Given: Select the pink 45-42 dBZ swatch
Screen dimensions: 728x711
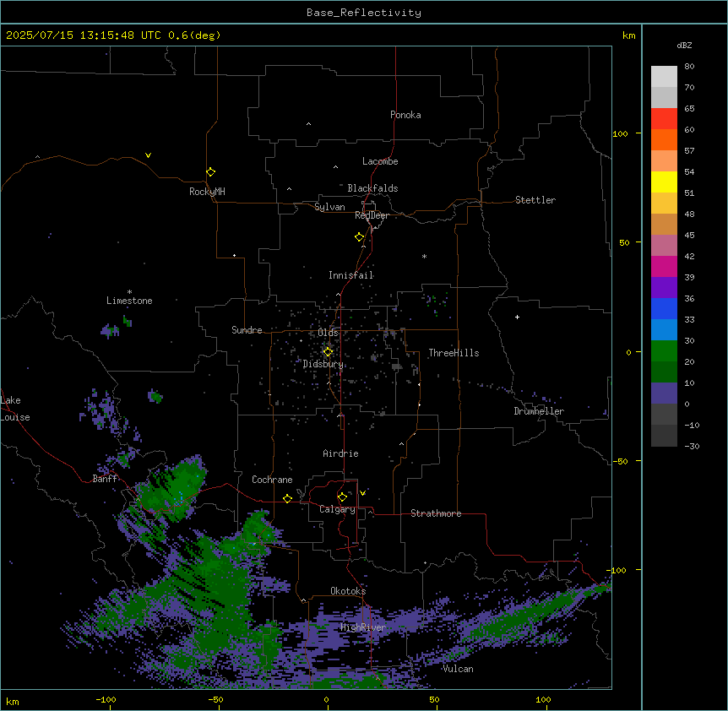Looking at the screenshot, I should coord(664,246).
